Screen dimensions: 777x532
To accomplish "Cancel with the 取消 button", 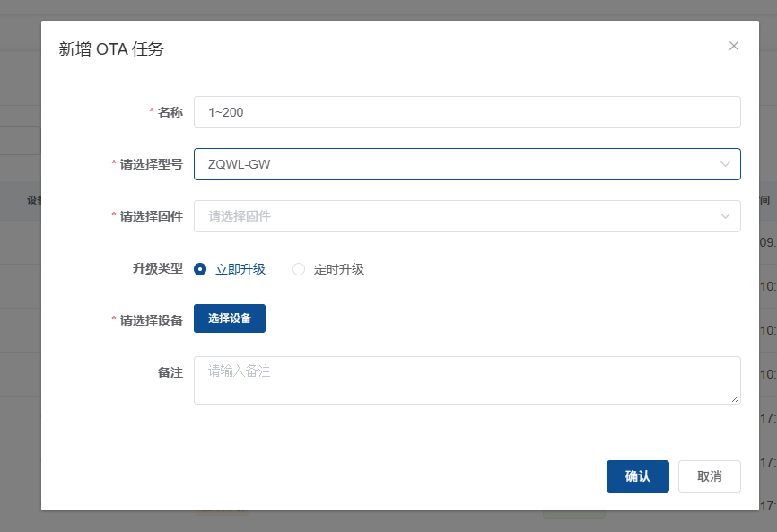I will pyautogui.click(x=710, y=476).
